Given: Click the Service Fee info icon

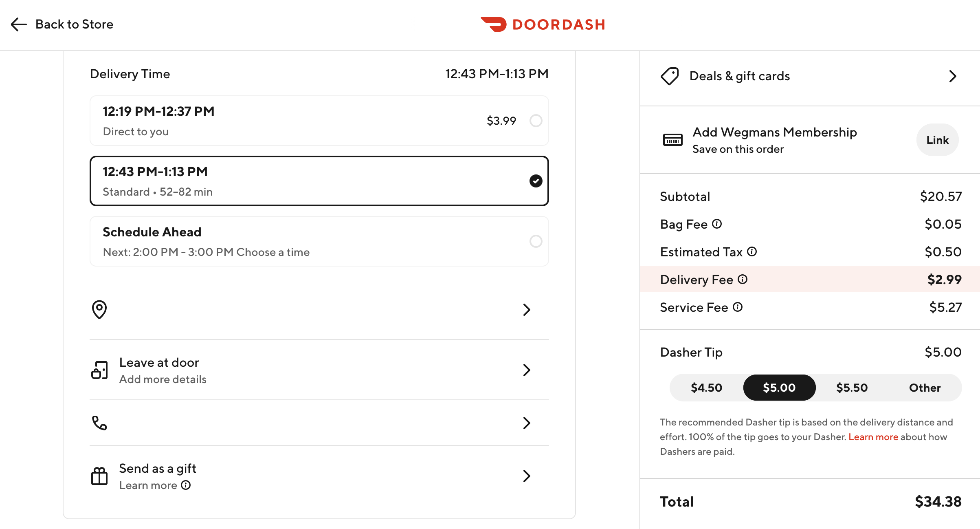Looking at the screenshot, I should 738,307.
